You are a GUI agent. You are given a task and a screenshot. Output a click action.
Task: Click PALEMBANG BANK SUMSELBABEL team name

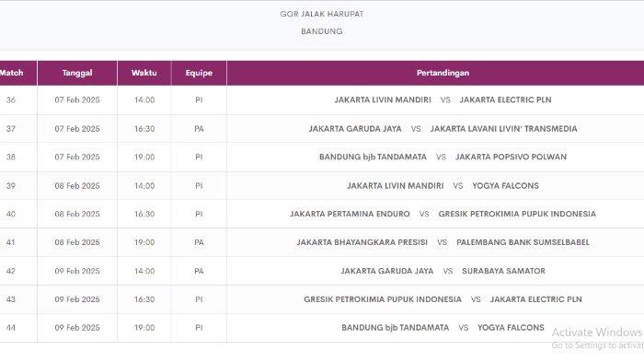tap(523, 242)
